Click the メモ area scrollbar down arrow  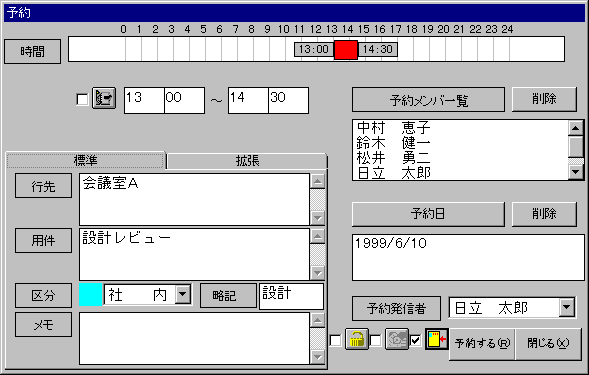(318, 357)
